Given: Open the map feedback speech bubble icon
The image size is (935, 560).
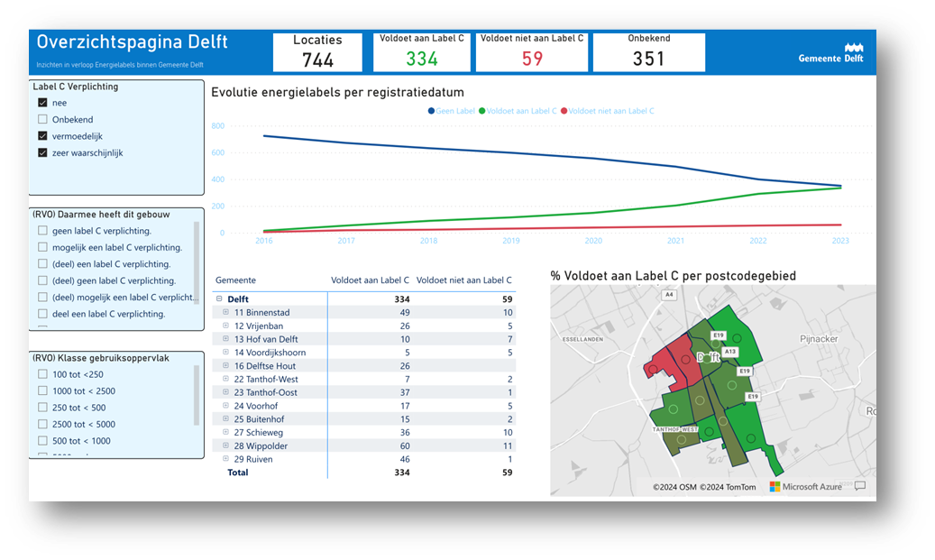Looking at the screenshot, I should (x=860, y=486).
